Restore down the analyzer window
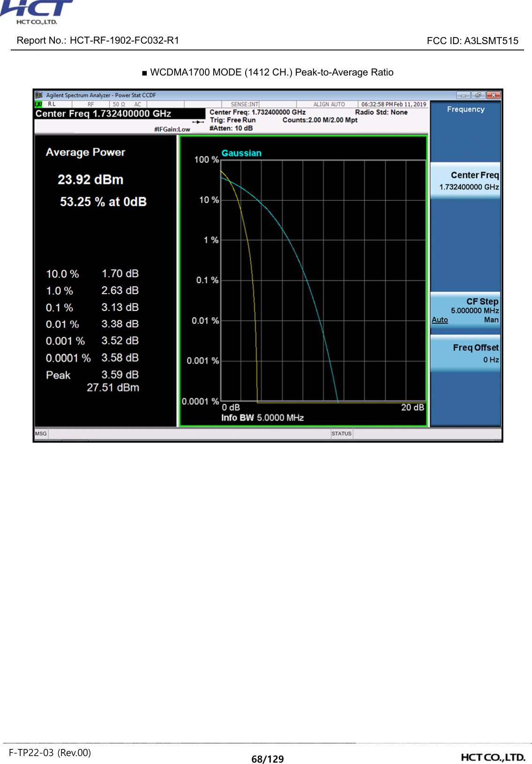 click(478, 95)
